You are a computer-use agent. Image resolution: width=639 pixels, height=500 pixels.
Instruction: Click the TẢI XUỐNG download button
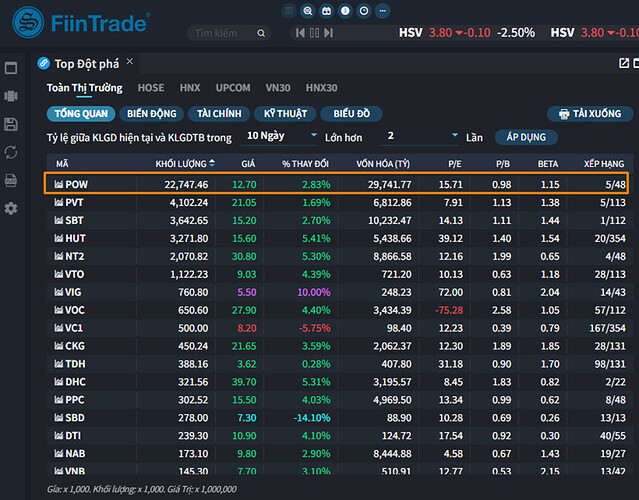click(590, 114)
